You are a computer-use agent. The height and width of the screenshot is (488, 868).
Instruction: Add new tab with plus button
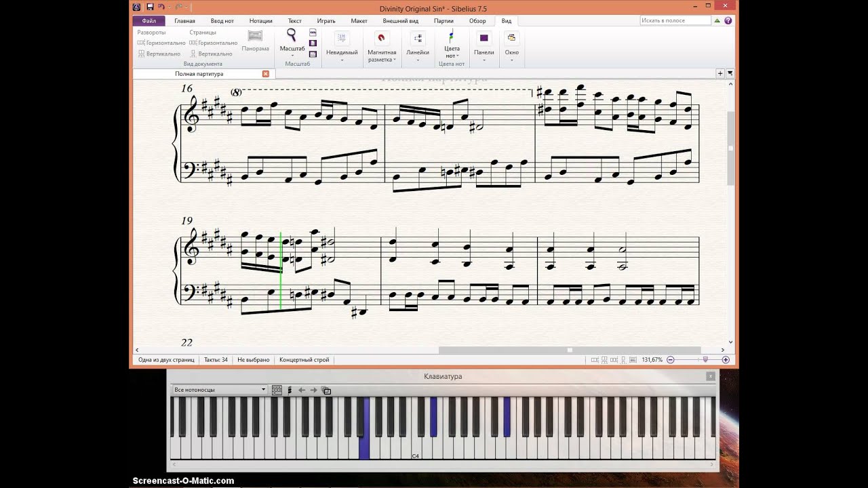coord(720,73)
